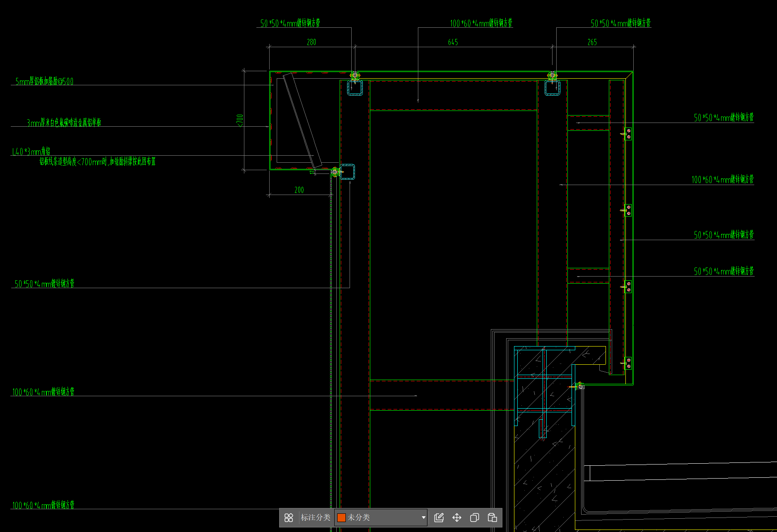This screenshot has width=777, height=532.
Task: Select the 645 dimension text
Action: click(x=453, y=42)
